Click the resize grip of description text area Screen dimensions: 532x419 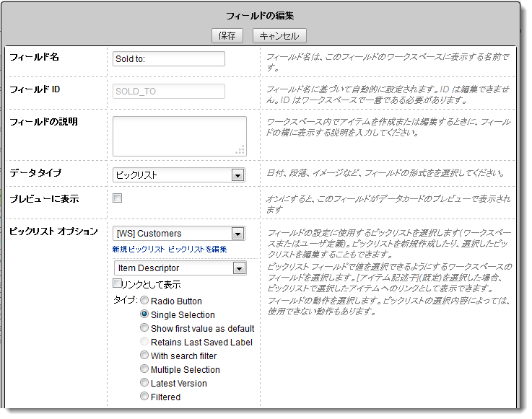(240, 150)
